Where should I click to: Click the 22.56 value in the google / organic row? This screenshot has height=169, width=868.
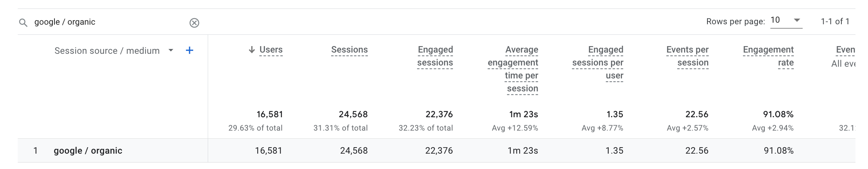pyautogui.click(x=697, y=151)
